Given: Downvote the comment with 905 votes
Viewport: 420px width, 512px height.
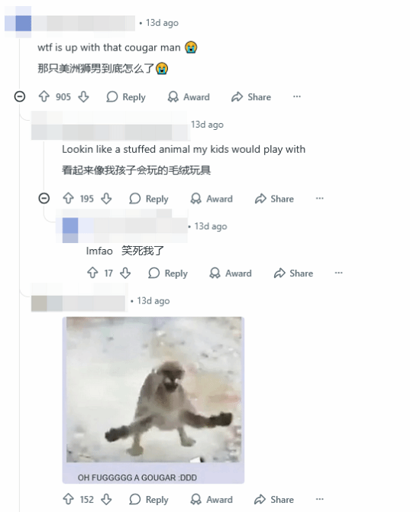Looking at the screenshot, I should [x=83, y=96].
